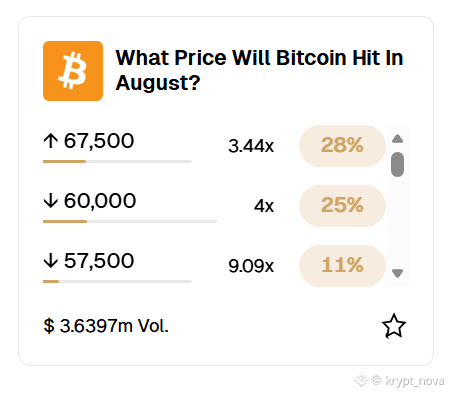Click the 4x payout multiplier
The image size is (452, 396).
264,206
